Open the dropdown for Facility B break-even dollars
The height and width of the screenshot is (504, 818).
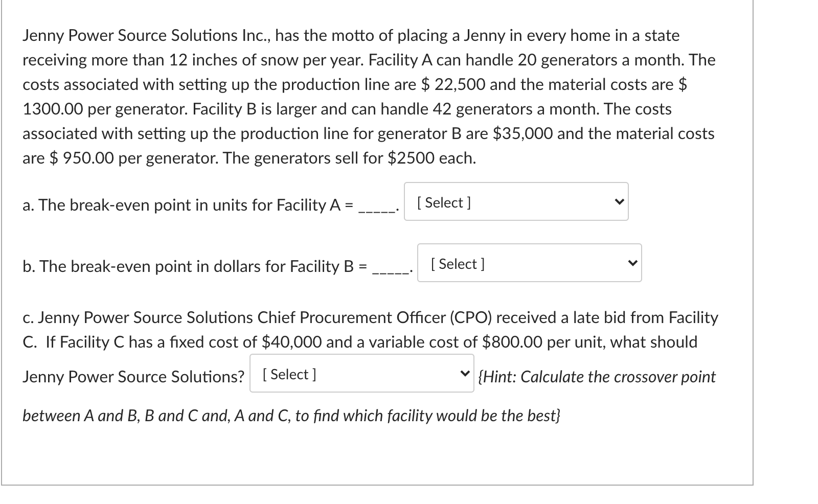[530, 263]
